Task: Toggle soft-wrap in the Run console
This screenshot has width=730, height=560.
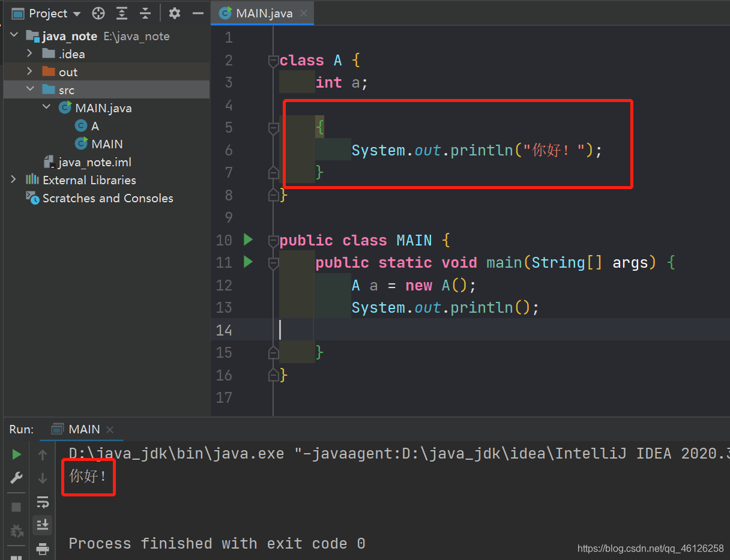Action: point(43,502)
